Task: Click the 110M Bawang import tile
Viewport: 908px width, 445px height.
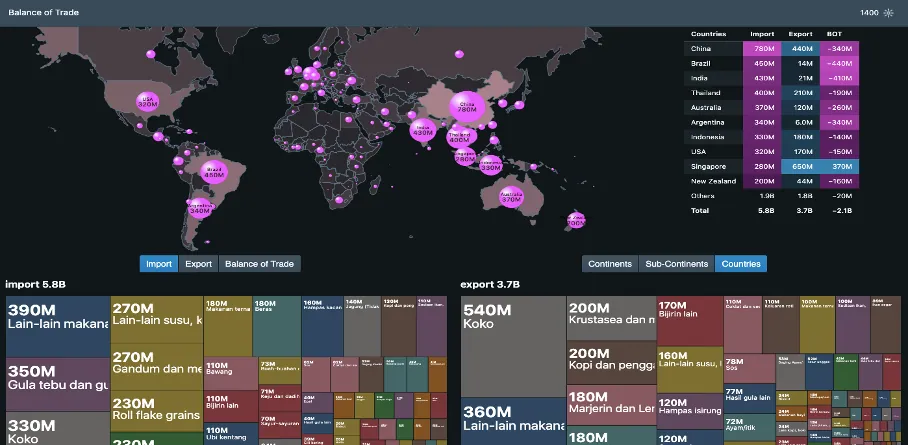Action: tap(230, 373)
